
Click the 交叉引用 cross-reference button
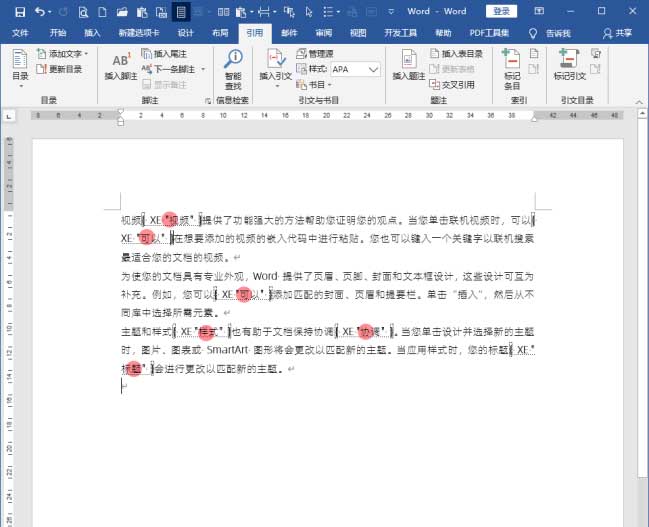(456, 85)
